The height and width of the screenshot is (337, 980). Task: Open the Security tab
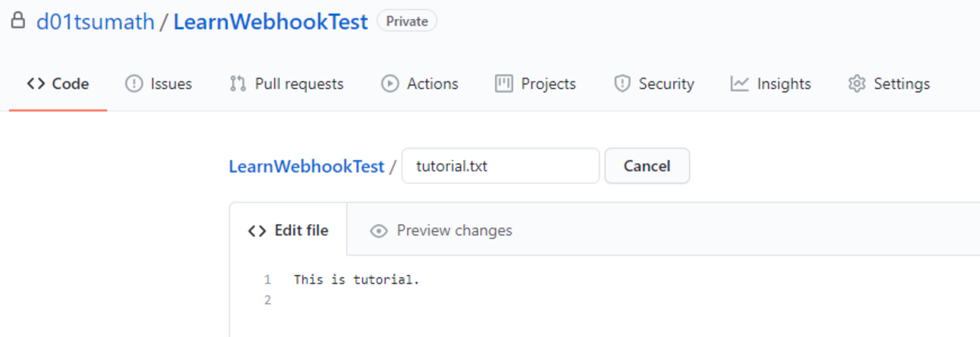click(653, 84)
